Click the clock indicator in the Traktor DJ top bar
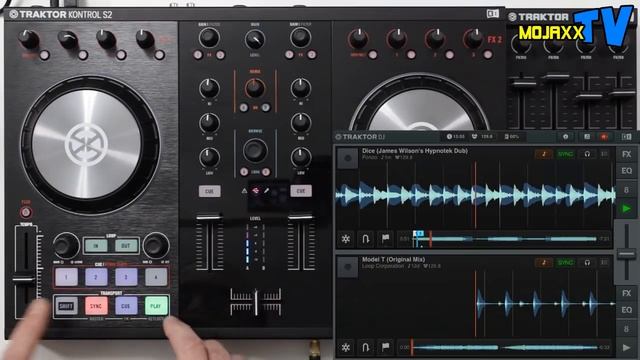640x360 pixels. (x=456, y=137)
